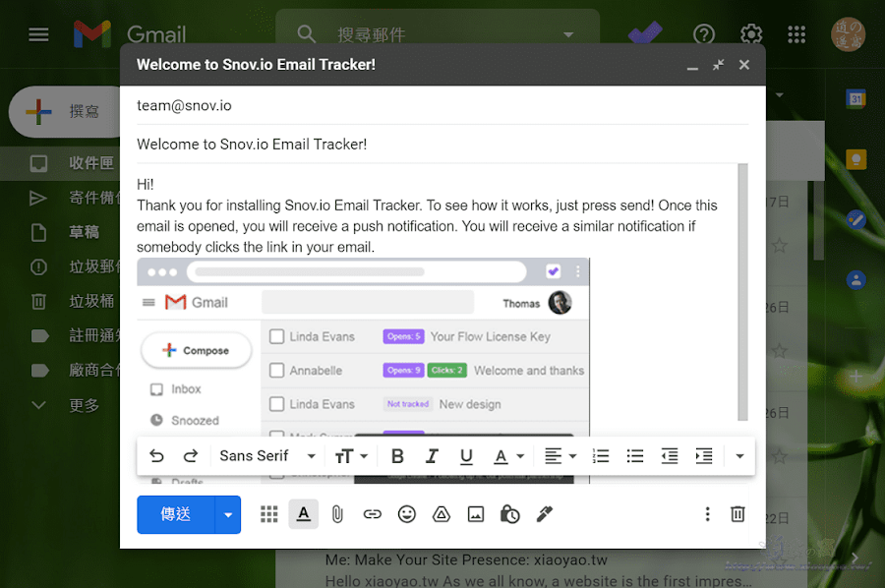Toggle the formatting options toolbar icon

click(304, 514)
